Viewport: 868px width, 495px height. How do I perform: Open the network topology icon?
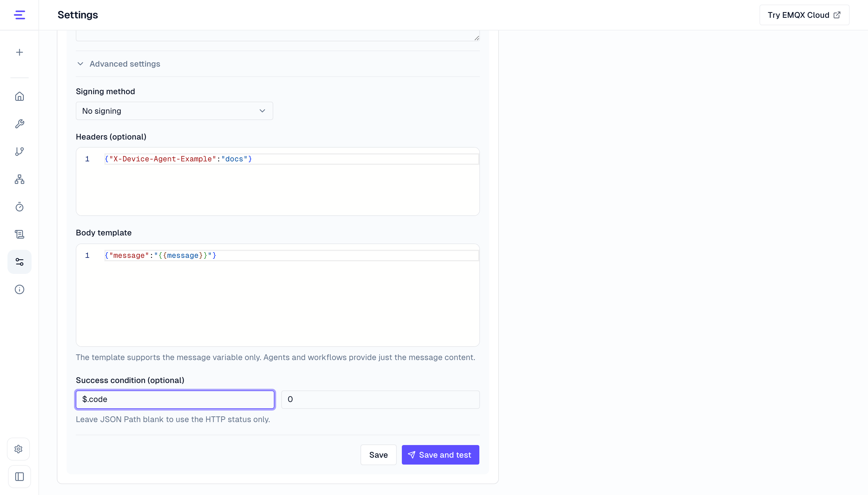(x=19, y=179)
